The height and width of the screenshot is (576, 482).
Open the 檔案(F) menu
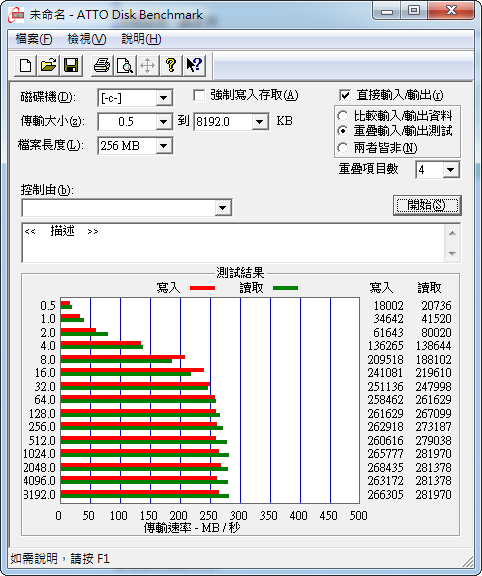click(x=34, y=39)
